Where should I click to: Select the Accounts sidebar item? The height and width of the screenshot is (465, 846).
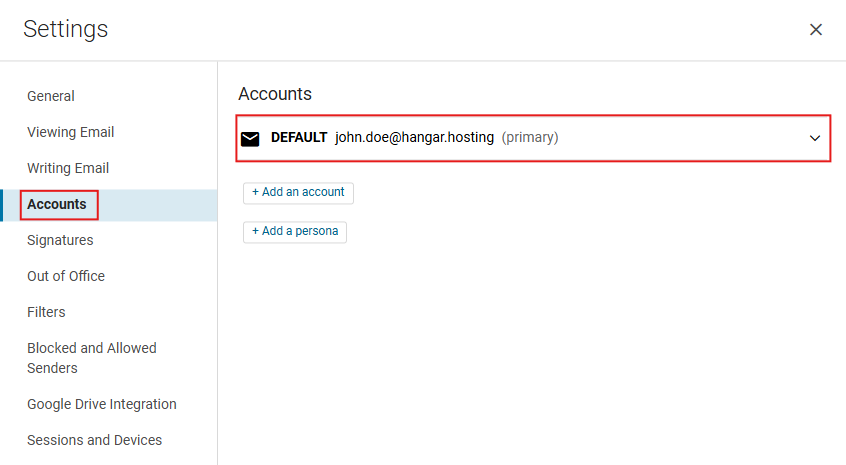coord(57,204)
